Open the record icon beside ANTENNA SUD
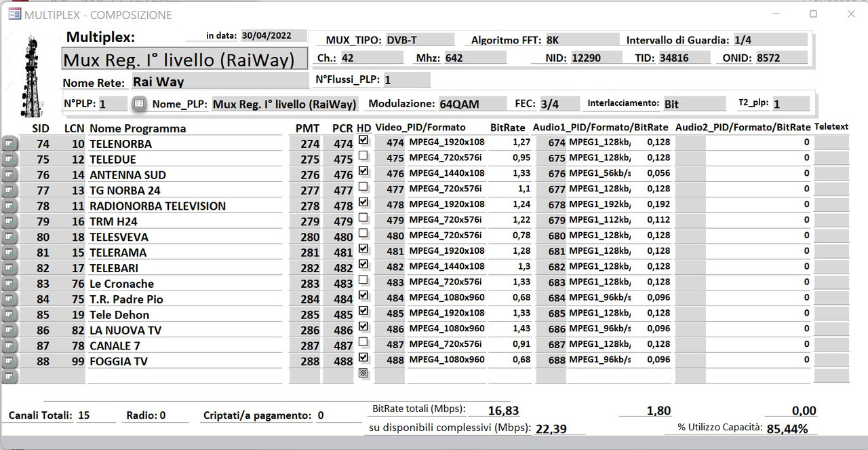 9,174
